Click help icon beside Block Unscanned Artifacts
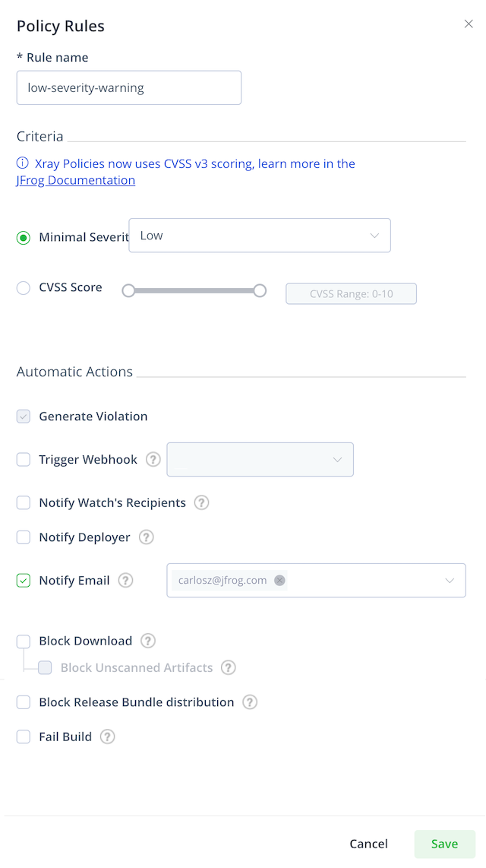The width and height of the screenshot is (486, 868). tap(229, 667)
